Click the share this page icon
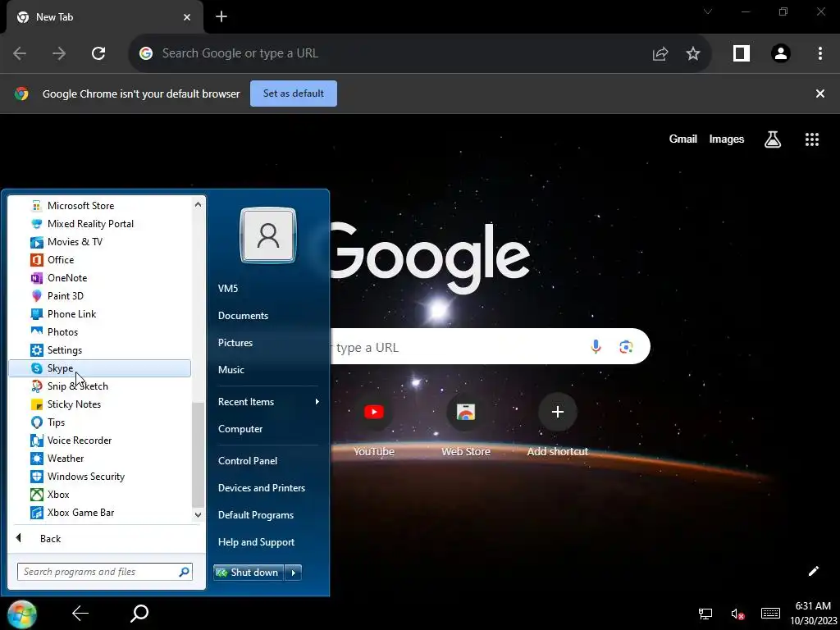Viewport: 840px width, 630px height. pos(660,53)
